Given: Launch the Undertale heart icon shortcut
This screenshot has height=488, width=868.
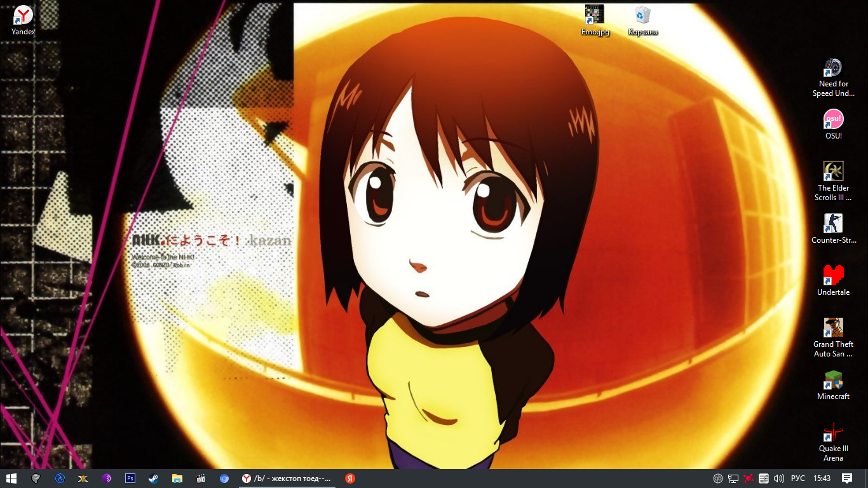Looking at the screenshot, I should click(x=833, y=281).
